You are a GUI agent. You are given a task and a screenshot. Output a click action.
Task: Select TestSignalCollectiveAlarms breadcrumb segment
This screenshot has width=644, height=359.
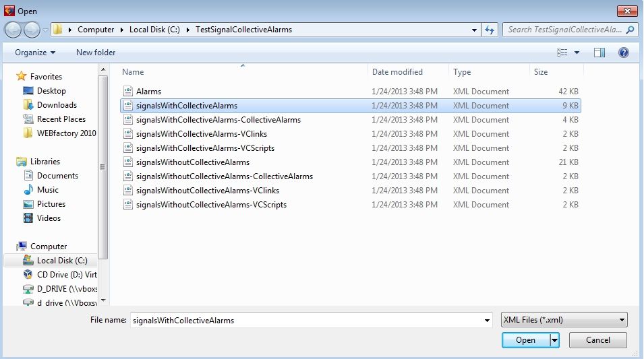tap(243, 30)
